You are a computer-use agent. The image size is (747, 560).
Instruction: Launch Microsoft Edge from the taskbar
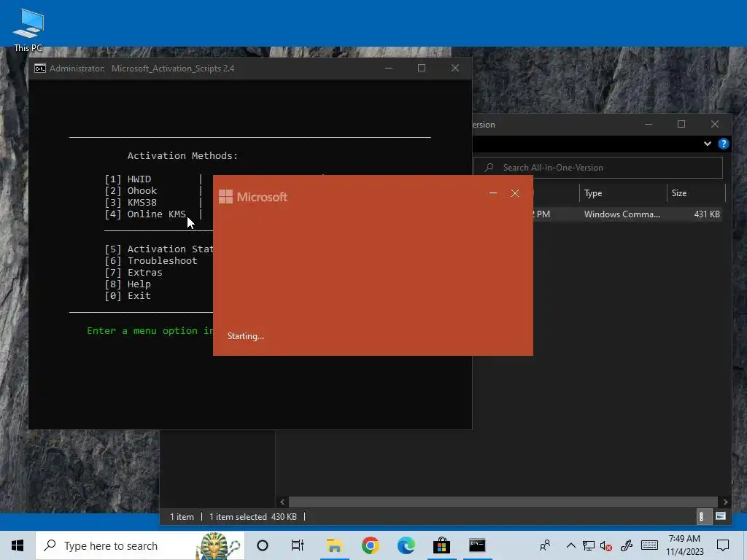(406, 545)
